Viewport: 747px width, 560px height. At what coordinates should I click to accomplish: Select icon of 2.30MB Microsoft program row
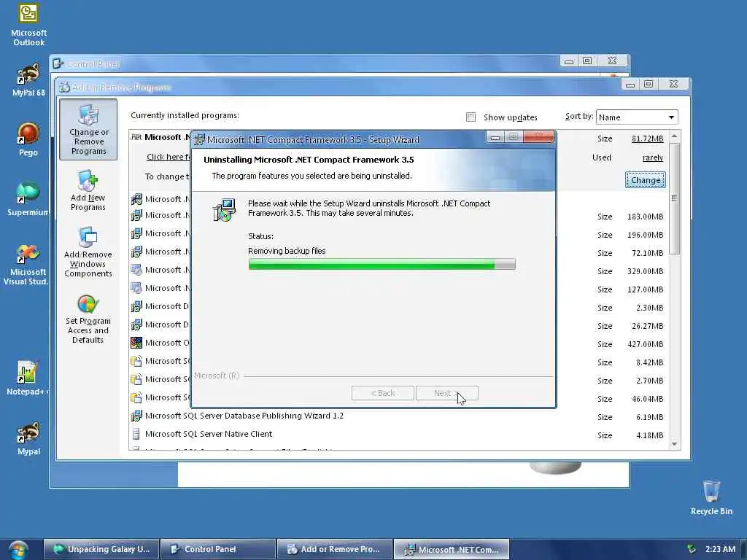pyautogui.click(x=136, y=307)
